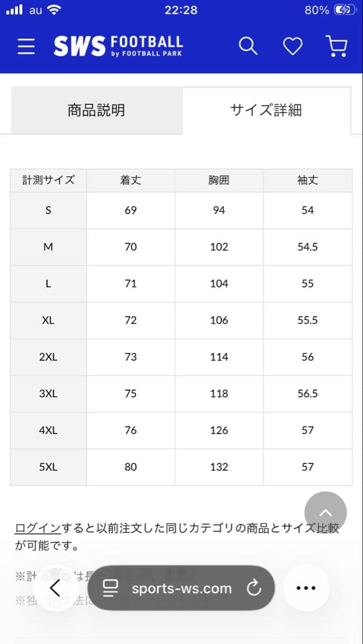Select the 5XL size row

click(x=48, y=467)
